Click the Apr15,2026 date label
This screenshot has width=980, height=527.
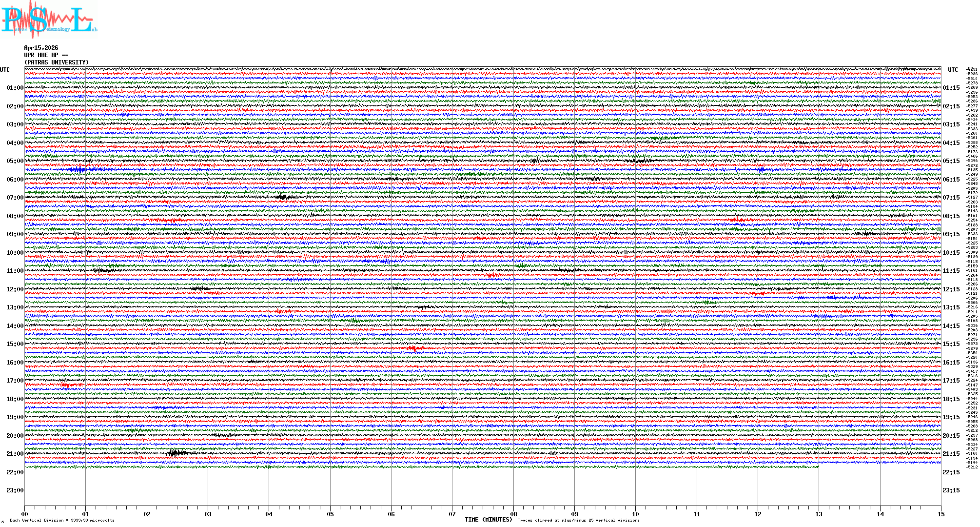(41, 48)
